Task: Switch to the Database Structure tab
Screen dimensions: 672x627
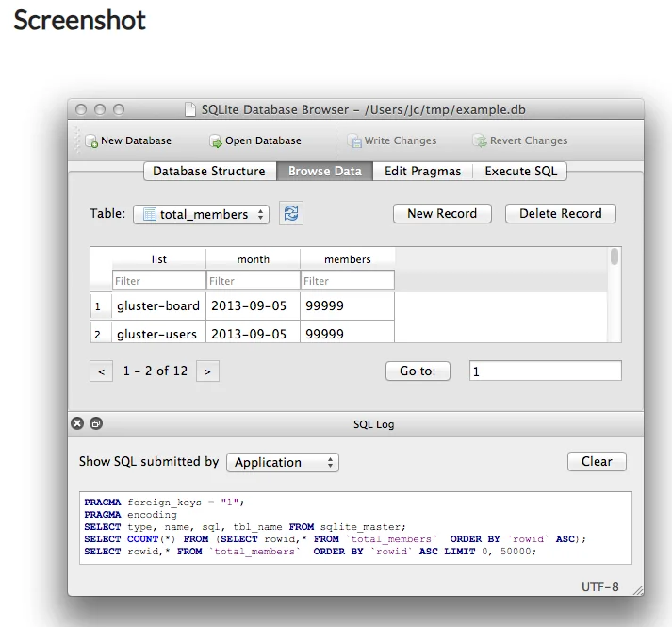Action: click(x=210, y=171)
